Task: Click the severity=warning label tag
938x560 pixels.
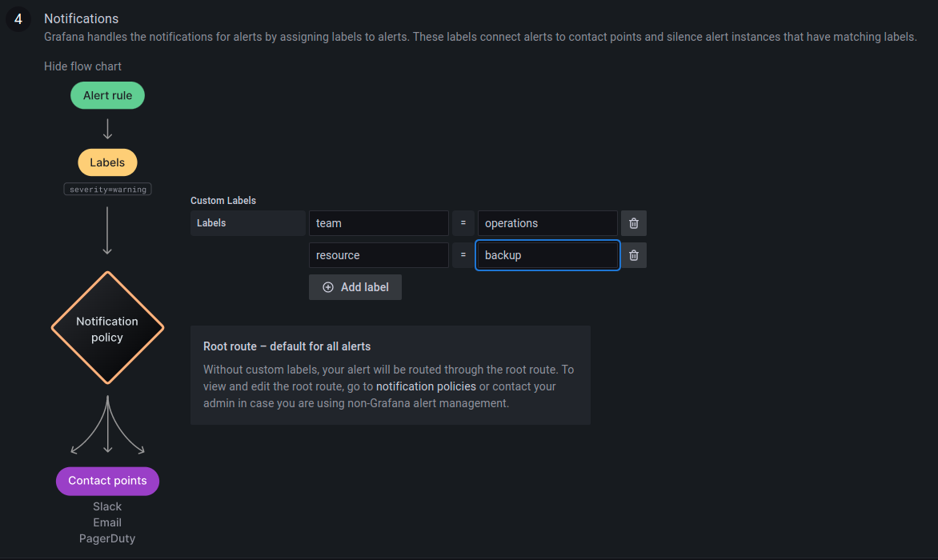Action: click(108, 190)
